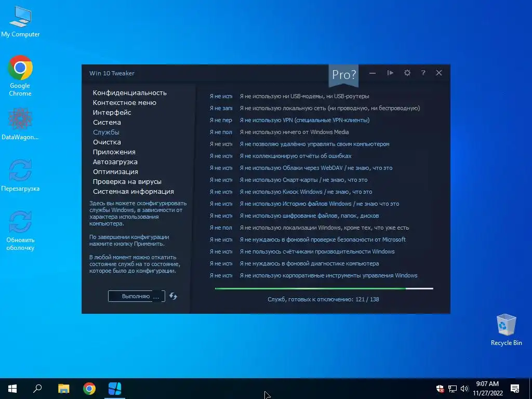The width and height of the screenshot is (532, 399).
Task: Switch to the Интерфейс section
Action: tap(112, 112)
